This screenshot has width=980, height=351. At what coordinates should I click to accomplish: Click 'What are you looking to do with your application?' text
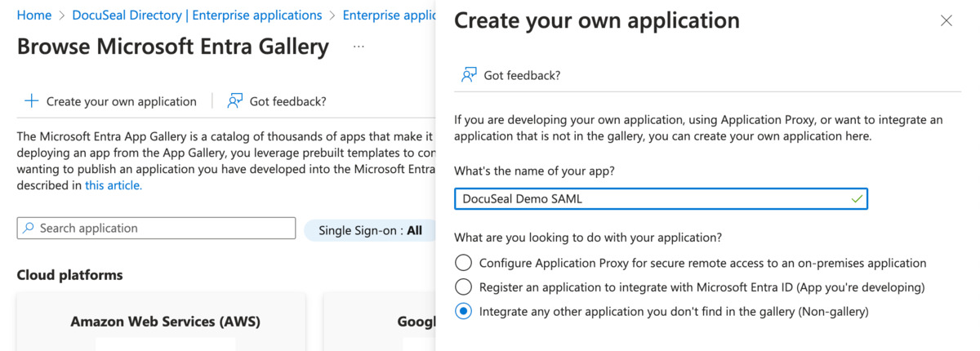(x=588, y=238)
